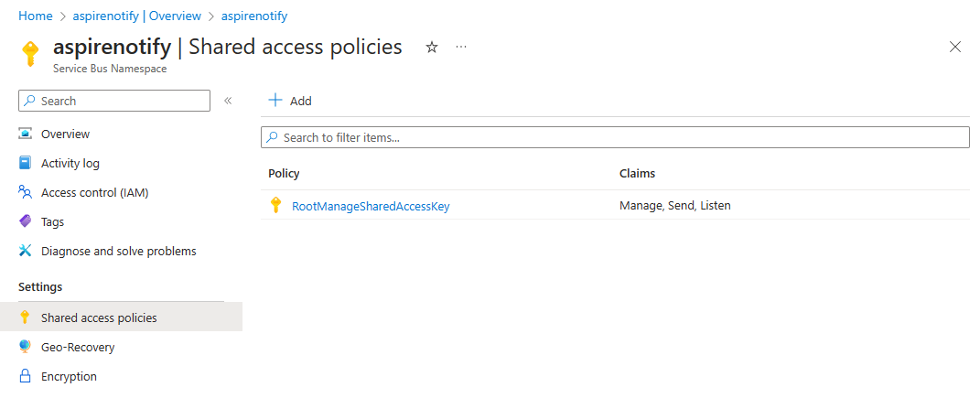Click the Diagnose and solve problems wrench icon

pyautogui.click(x=25, y=252)
